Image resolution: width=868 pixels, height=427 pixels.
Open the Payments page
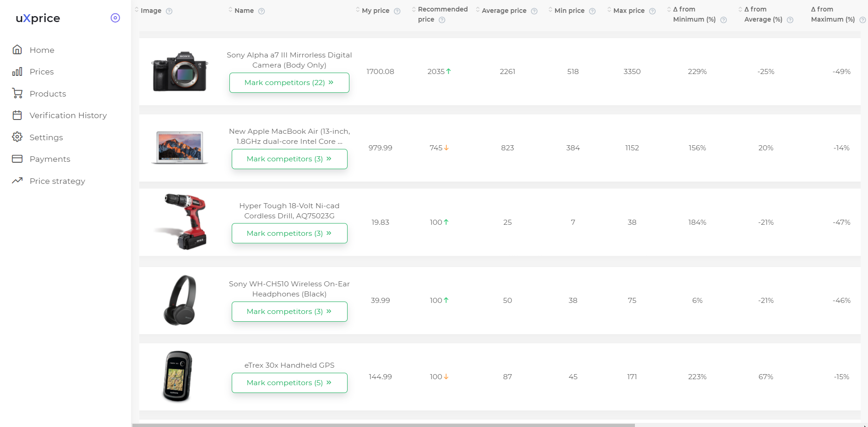[50, 159]
